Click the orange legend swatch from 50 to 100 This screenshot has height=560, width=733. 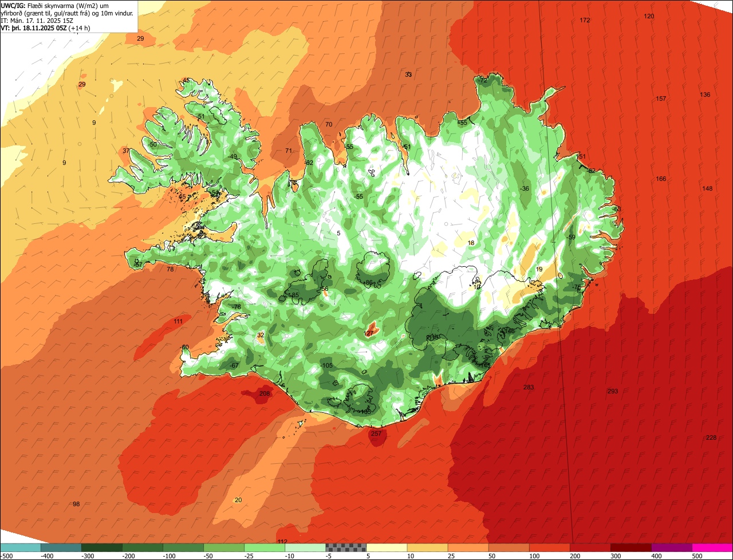click(x=508, y=547)
